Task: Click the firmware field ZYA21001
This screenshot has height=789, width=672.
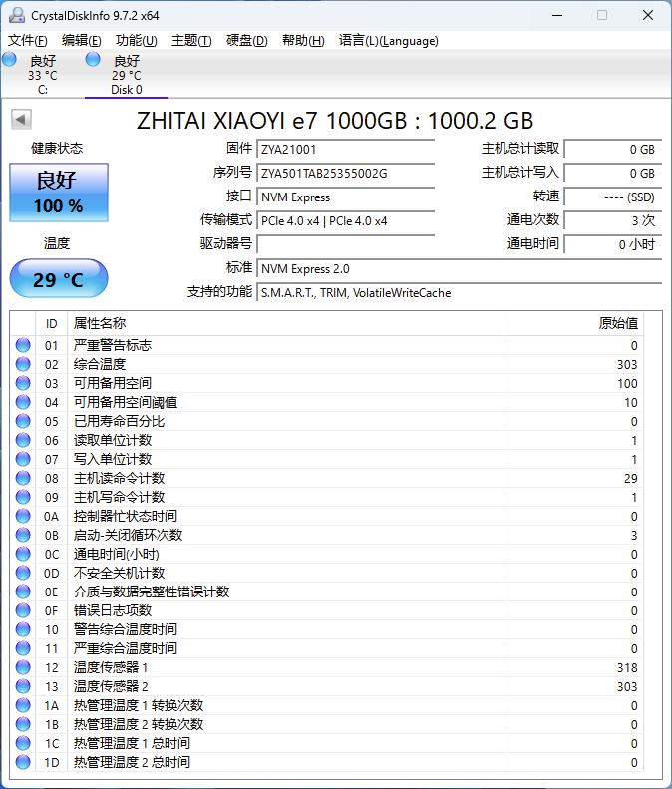Action: 346,149
